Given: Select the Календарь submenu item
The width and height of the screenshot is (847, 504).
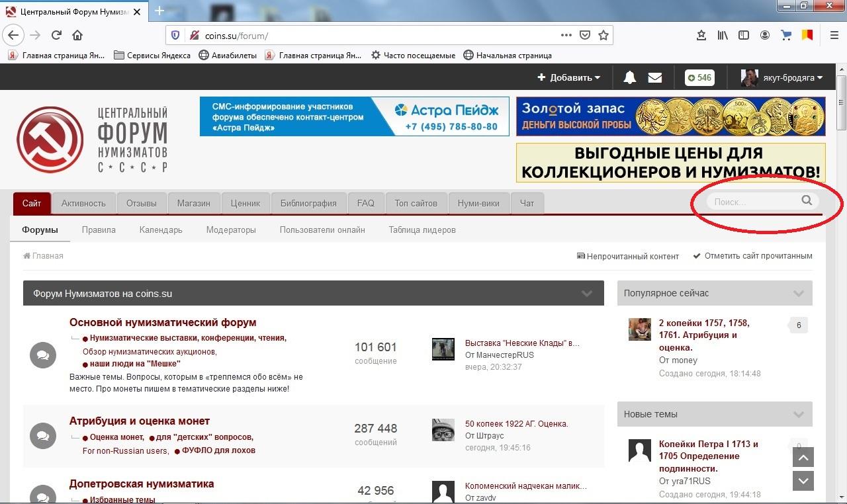Looking at the screenshot, I should coord(161,230).
